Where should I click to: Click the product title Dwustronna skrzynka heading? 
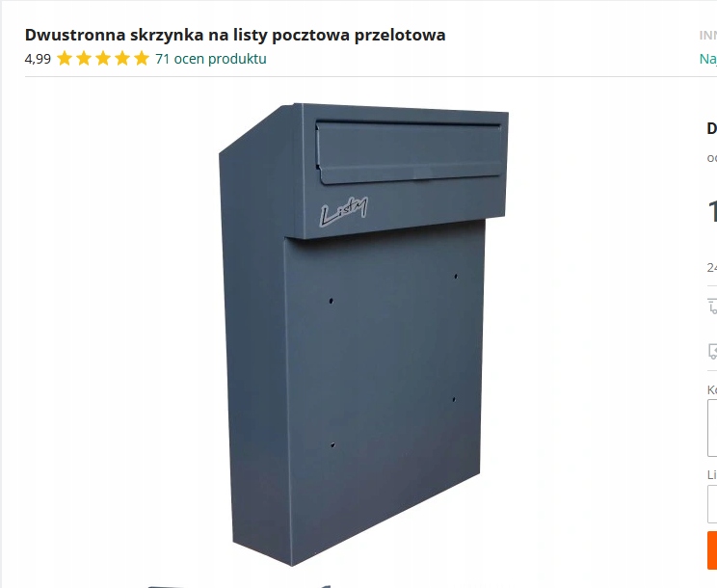[235, 35]
